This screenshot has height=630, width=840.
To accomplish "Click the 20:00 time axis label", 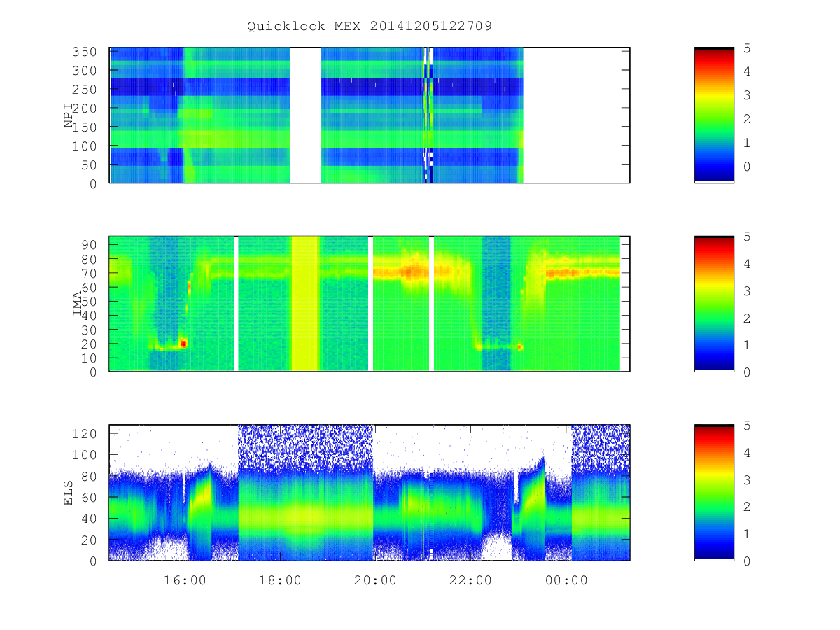I will (x=376, y=580).
